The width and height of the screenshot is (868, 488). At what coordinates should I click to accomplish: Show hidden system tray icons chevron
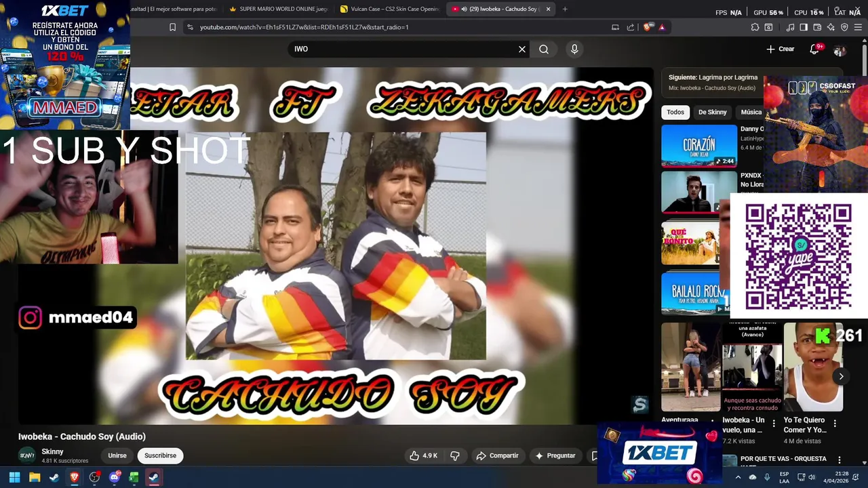pos(738,477)
